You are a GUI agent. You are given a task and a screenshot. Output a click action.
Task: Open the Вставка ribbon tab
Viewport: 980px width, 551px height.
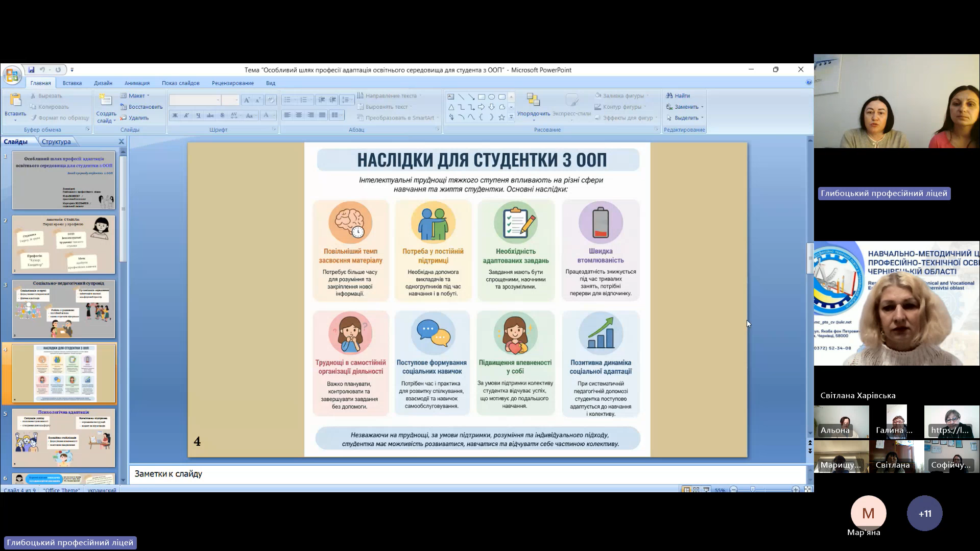click(72, 83)
